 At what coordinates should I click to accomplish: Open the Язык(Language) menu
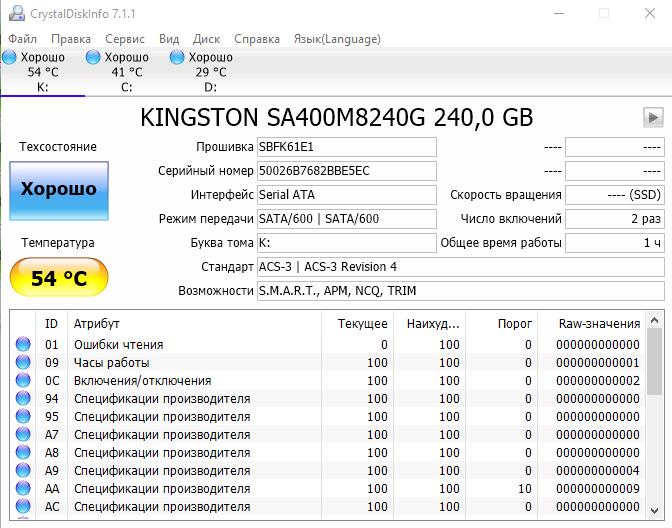click(x=337, y=39)
